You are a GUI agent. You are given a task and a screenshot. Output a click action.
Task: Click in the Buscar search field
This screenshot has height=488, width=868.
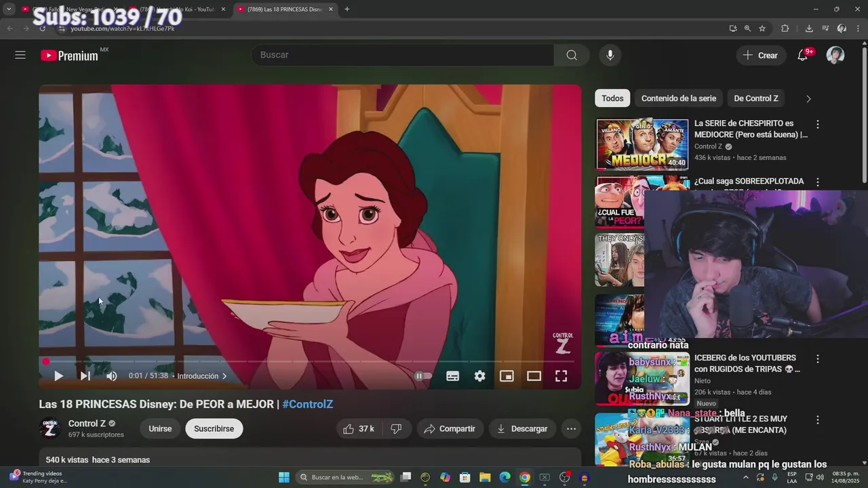pos(403,55)
